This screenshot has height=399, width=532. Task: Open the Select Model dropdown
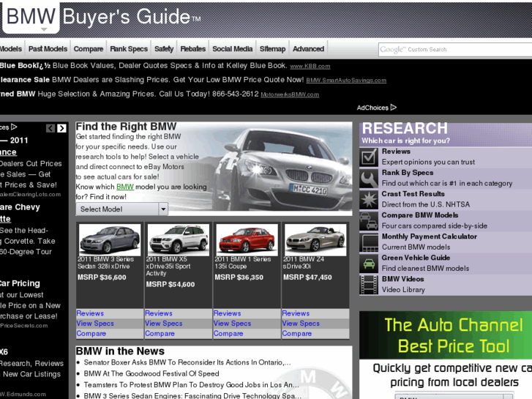[121, 209]
